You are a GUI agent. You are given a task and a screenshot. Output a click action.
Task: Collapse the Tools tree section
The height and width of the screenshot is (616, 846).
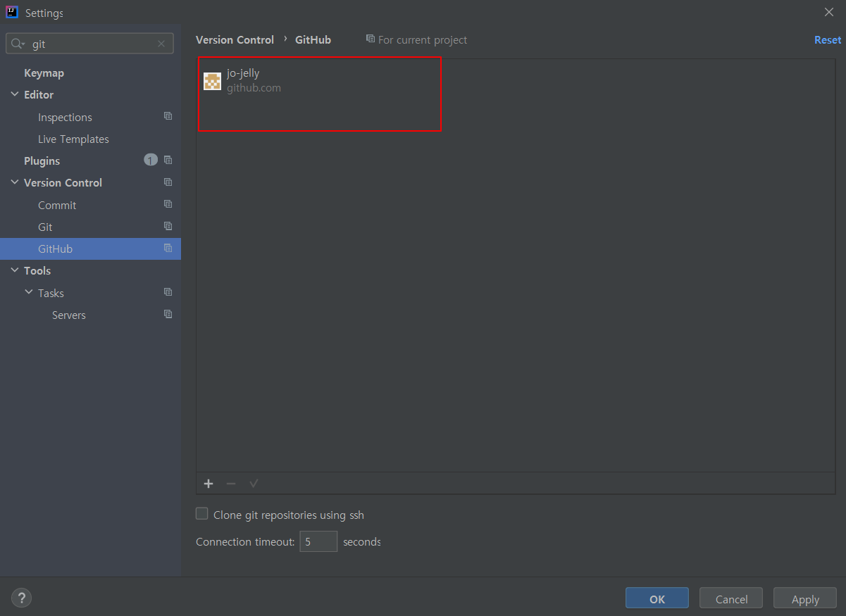(15, 270)
